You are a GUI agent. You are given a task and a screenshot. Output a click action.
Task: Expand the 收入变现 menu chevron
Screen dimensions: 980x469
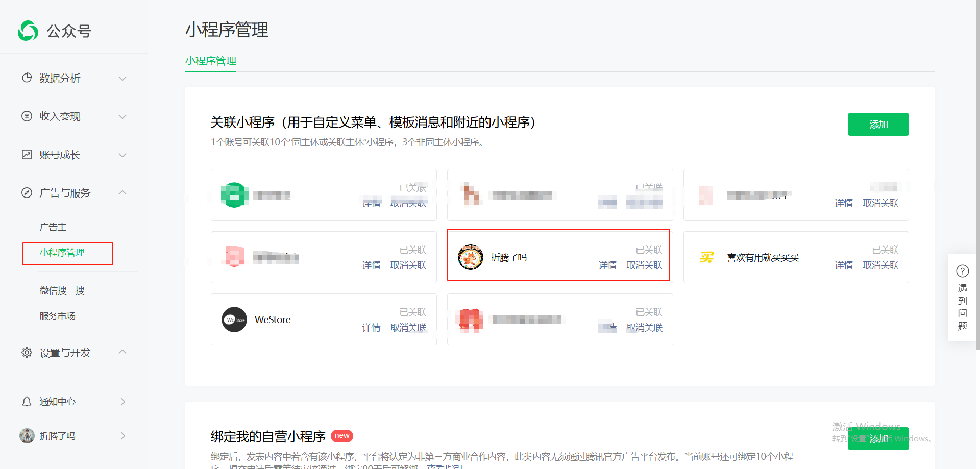click(x=122, y=116)
